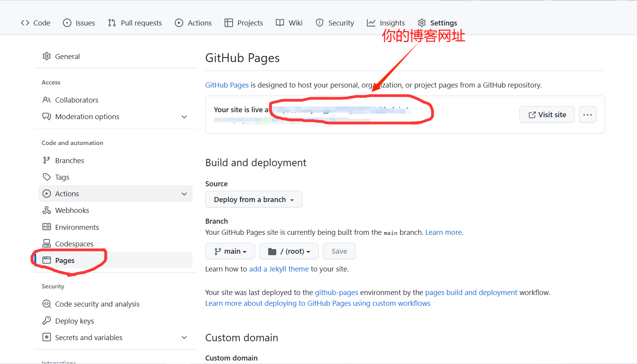
Task: Expand the Actions sidebar section
Action: pos(184,194)
